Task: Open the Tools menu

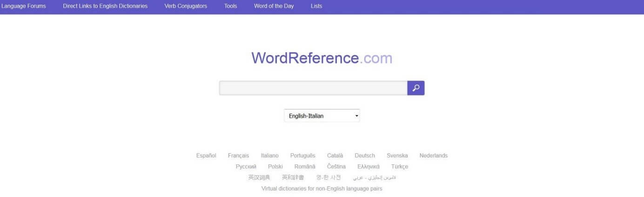Action: tap(230, 6)
